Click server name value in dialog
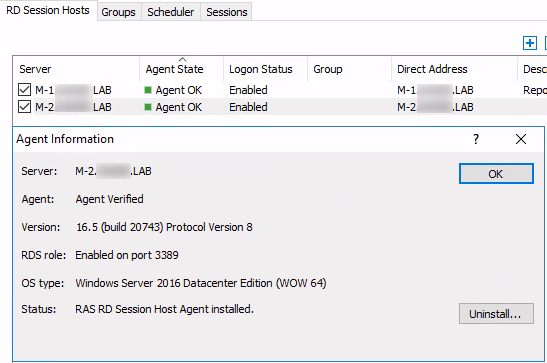Screen dimensions: 547x363 point(113,171)
